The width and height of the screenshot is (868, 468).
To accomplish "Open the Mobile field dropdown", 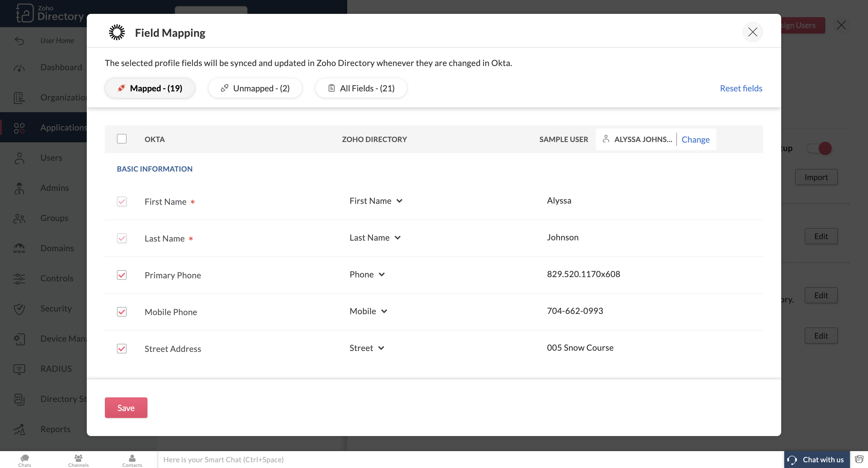I will tap(368, 311).
